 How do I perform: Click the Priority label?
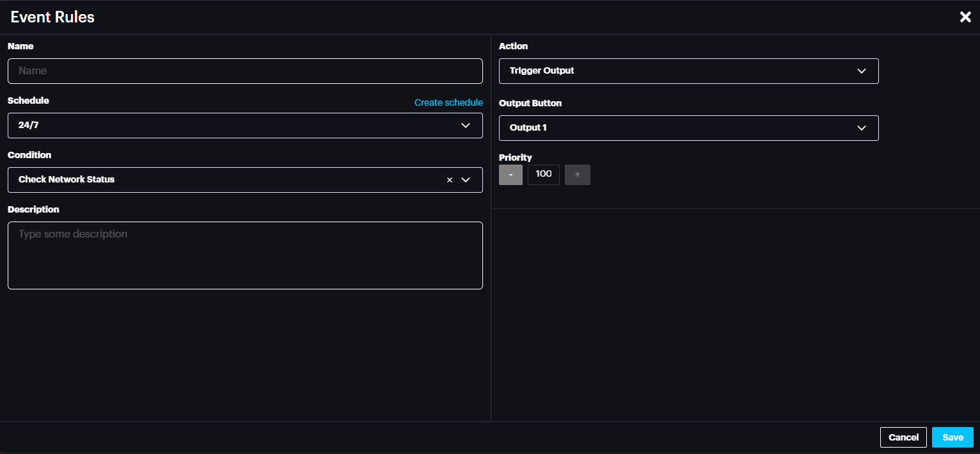tap(516, 158)
